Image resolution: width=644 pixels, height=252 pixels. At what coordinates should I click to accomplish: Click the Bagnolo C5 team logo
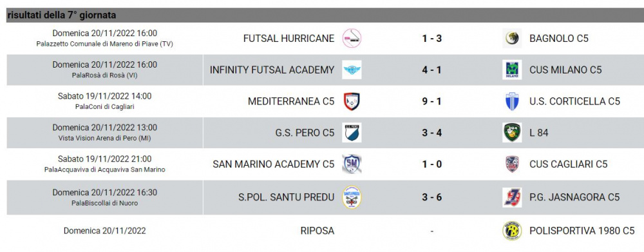point(512,38)
